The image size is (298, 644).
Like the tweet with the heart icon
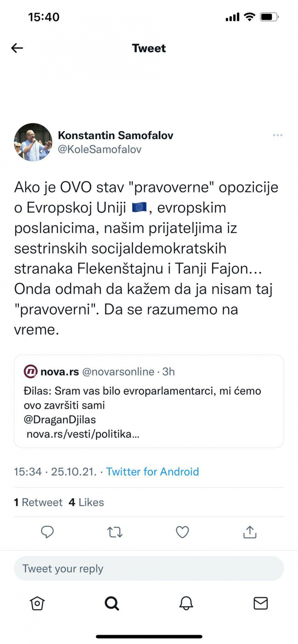click(182, 532)
